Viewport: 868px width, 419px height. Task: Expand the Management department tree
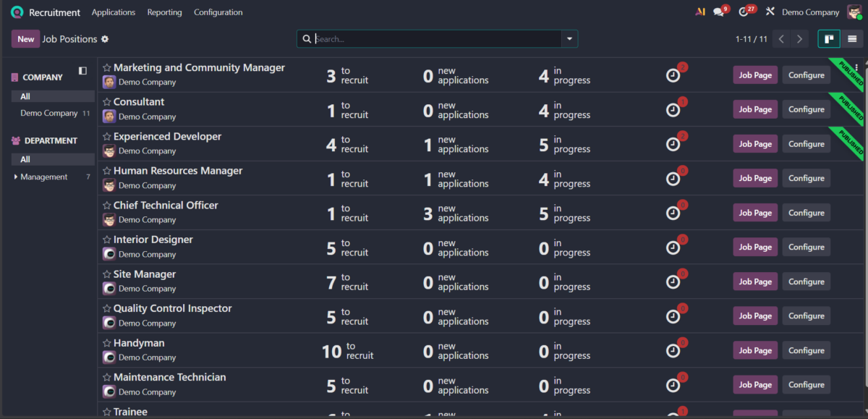[x=16, y=177]
